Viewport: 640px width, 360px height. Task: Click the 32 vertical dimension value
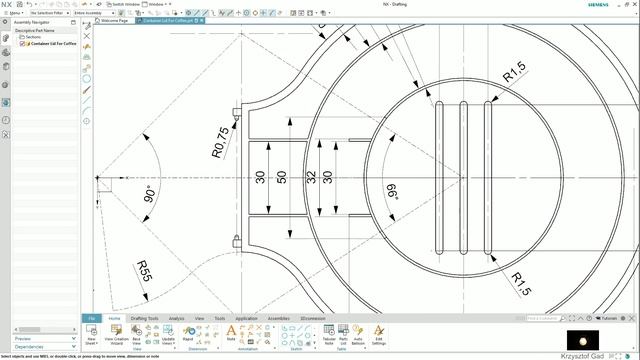coord(311,177)
